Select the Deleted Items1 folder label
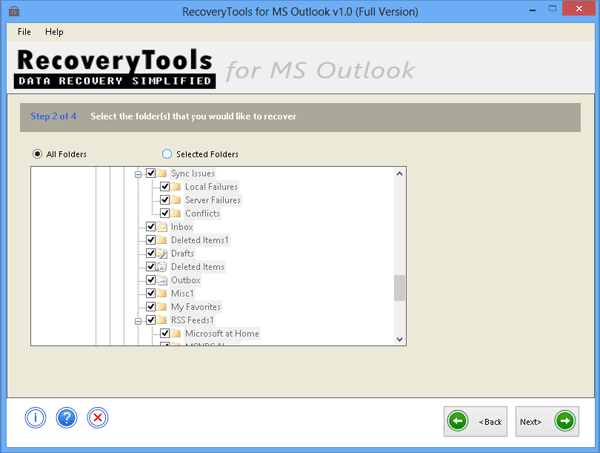The image size is (600, 453). click(x=200, y=240)
